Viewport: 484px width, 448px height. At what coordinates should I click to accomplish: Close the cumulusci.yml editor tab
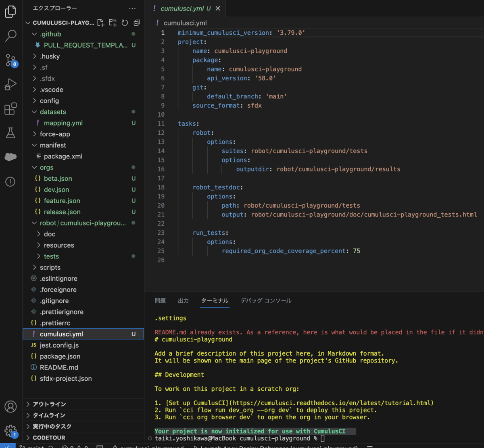coord(218,8)
